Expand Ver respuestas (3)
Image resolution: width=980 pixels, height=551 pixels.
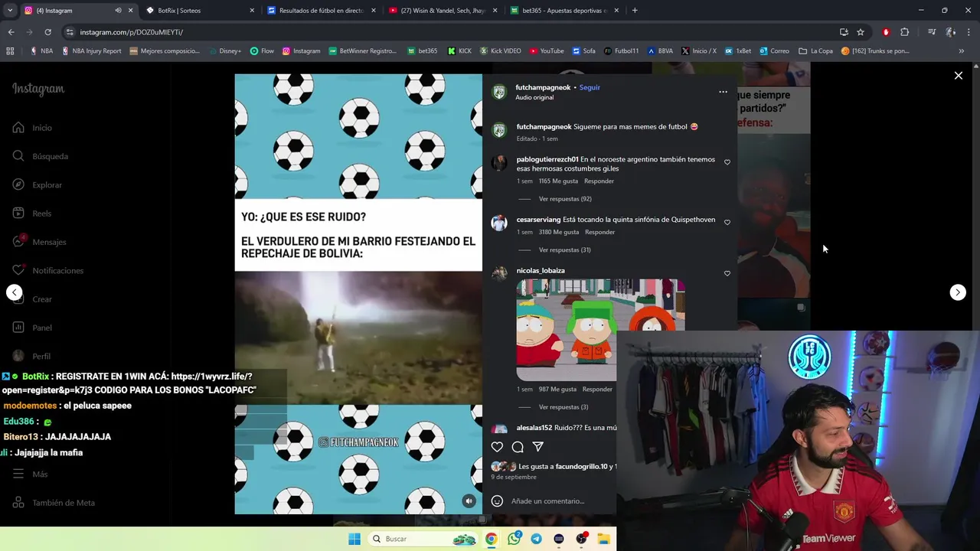click(x=563, y=407)
